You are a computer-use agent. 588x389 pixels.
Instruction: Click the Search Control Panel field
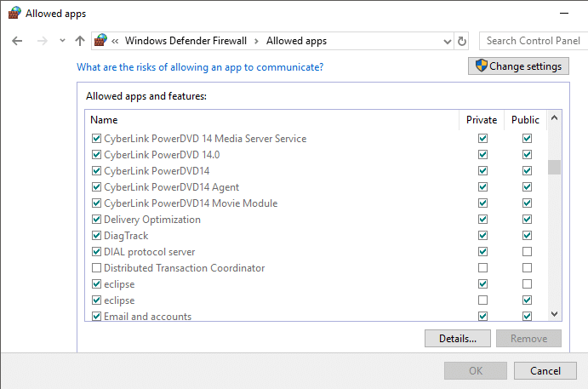click(x=533, y=41)
